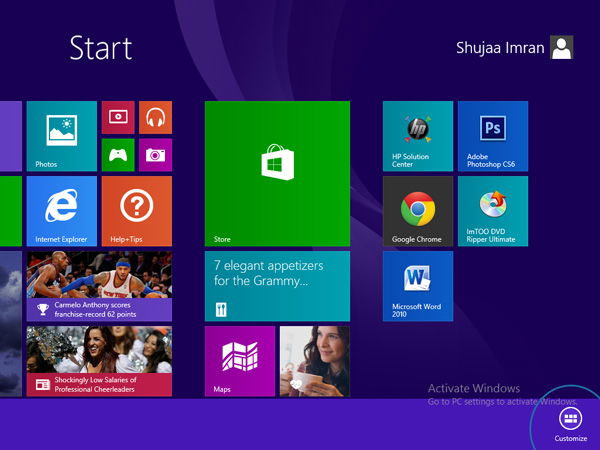Open the Photos tile

pyautogui.click(x=62, y=136)
